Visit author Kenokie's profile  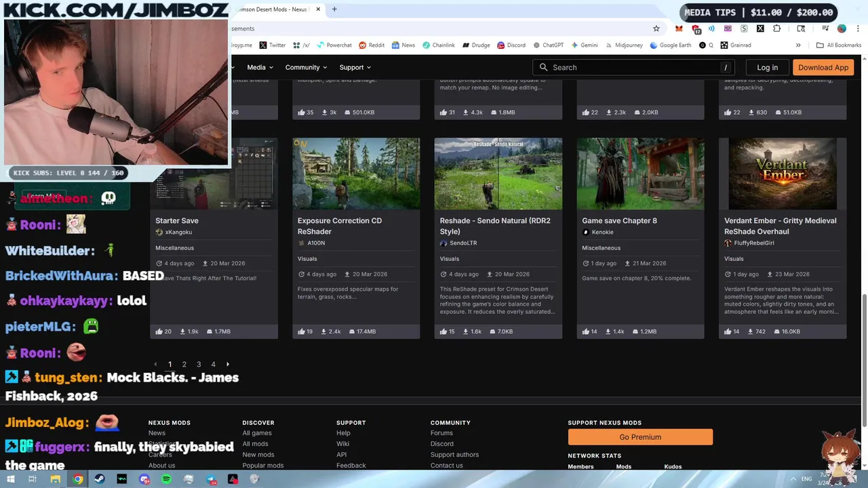coord(603,232)
